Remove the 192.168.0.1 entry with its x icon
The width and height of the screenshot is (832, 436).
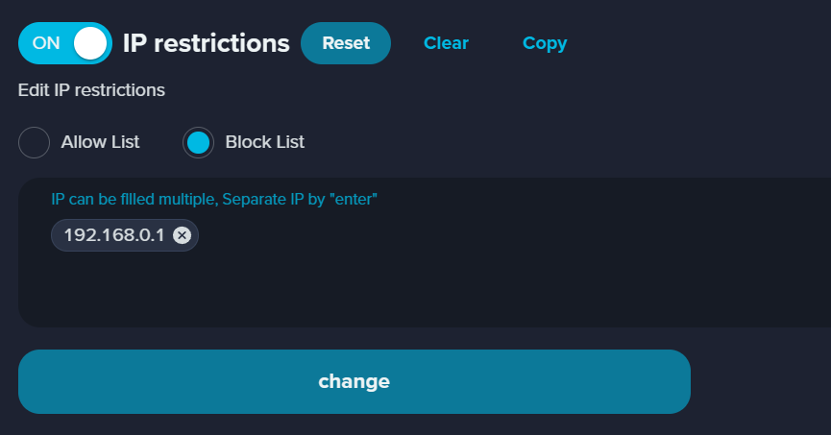(182, 235)
